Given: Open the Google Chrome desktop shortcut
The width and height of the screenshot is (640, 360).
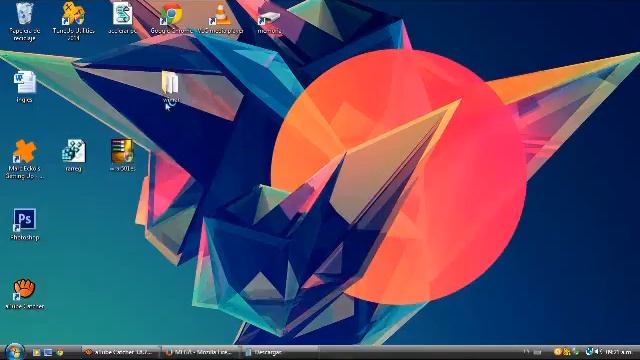Looking at the screenshot, I should 171,18.
